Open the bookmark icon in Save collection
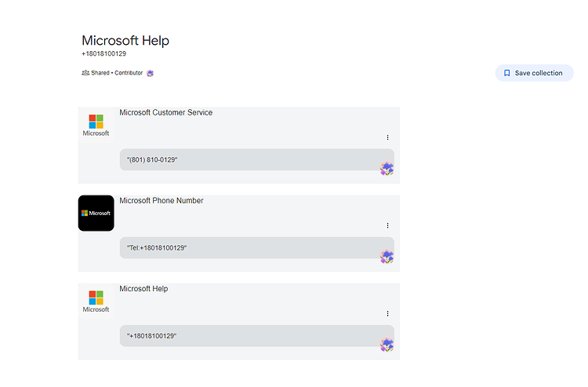Viewport: 588px width, 387px height. click(506, 73)
